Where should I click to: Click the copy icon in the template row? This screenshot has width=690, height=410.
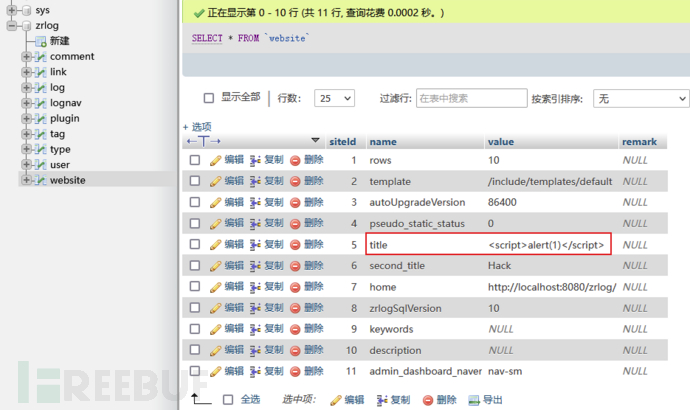tap(255, 182)
